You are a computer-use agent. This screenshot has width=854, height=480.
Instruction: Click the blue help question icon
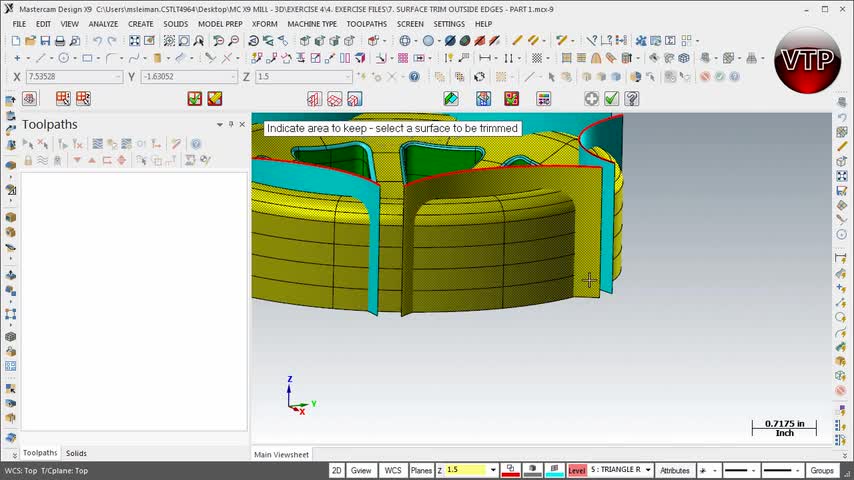coord(414,77)
